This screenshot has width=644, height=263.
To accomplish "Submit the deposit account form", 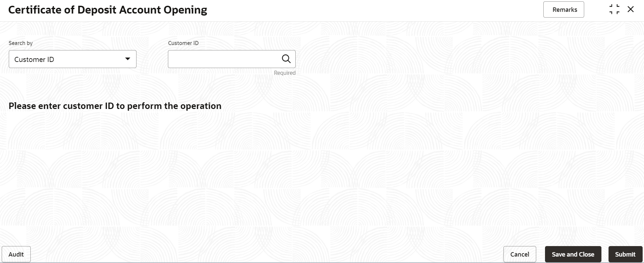I will (x=625, y=254).
